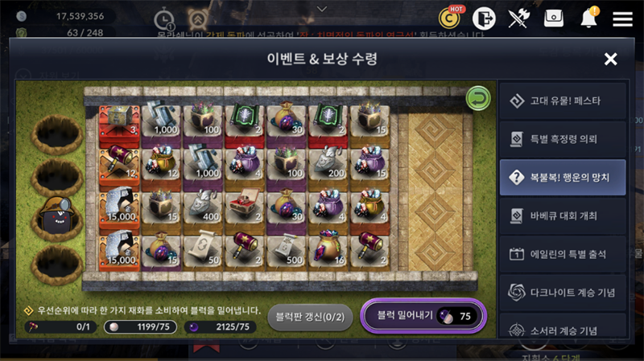
Task: Click the 블럭 밀어내기 75 button
Action: point(423,316)
